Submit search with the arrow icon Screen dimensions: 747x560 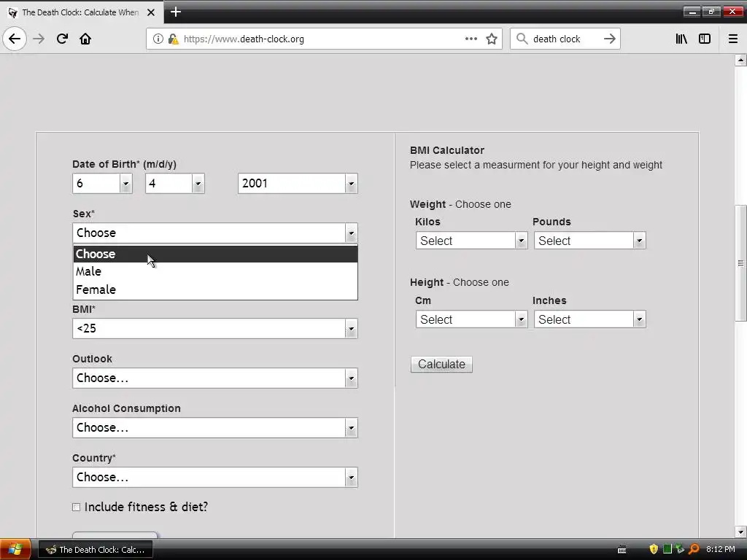[609, 39]
